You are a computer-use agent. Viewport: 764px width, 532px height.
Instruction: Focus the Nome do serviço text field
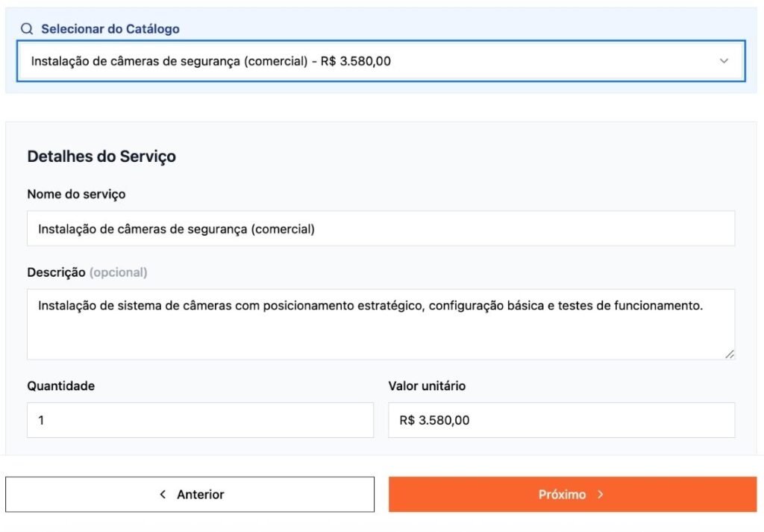coord(381,229)
